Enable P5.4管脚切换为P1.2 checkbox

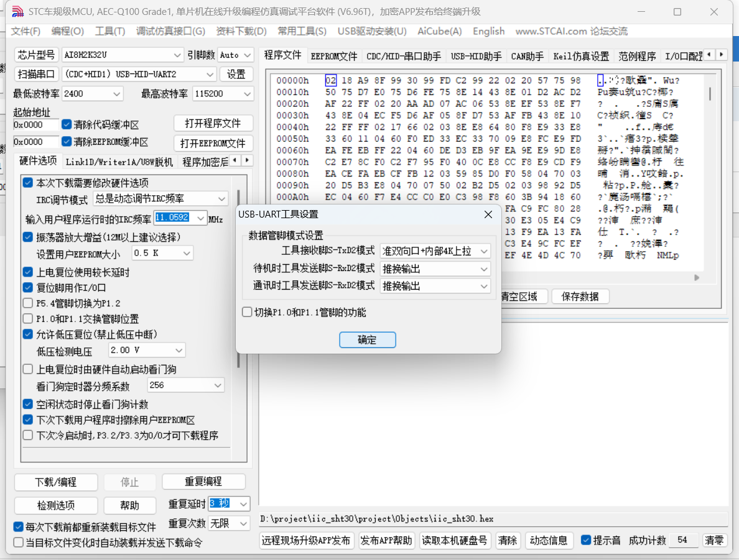pos(28,303)
